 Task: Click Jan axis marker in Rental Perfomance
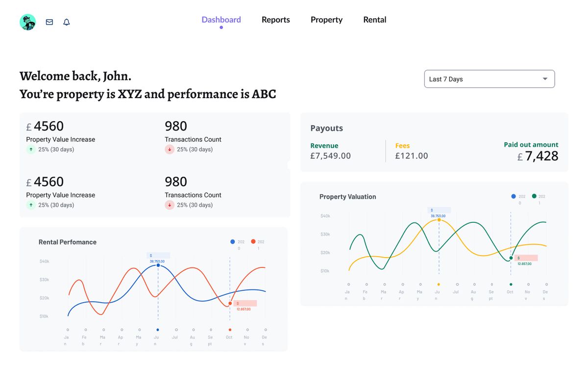tap(68, 330)
